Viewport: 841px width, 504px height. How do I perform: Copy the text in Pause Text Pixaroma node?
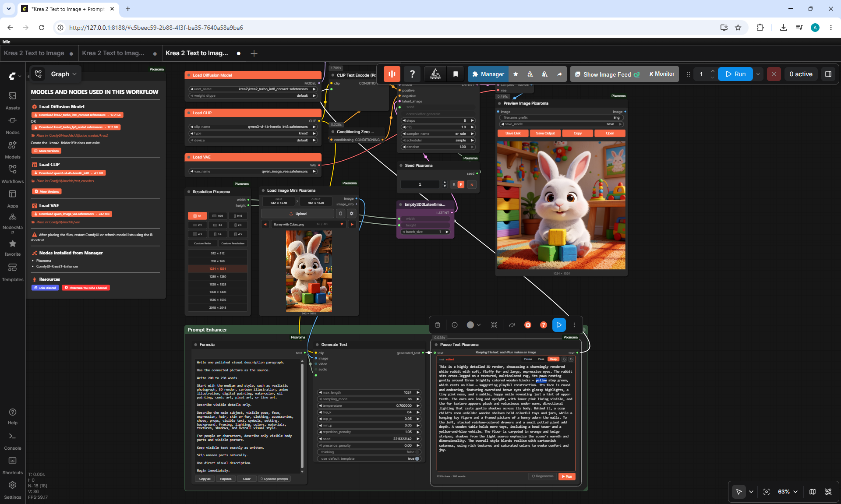[x=564, y=359]
